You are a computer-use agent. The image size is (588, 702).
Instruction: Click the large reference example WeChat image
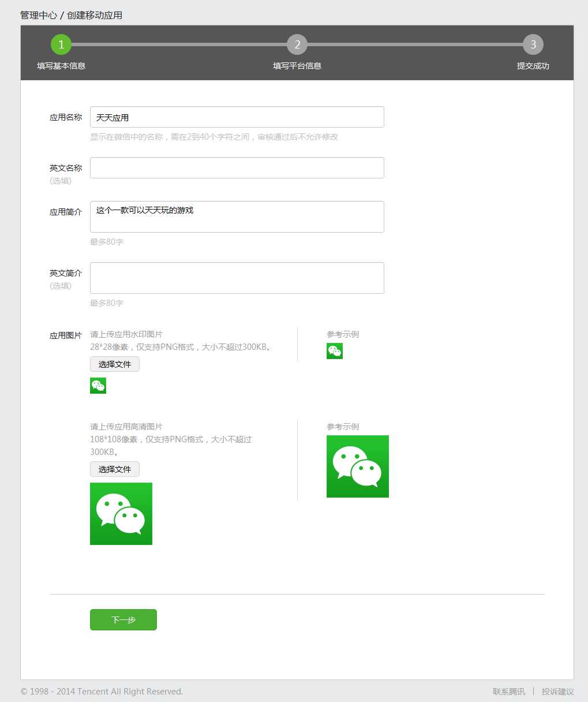tap(358, 466)
